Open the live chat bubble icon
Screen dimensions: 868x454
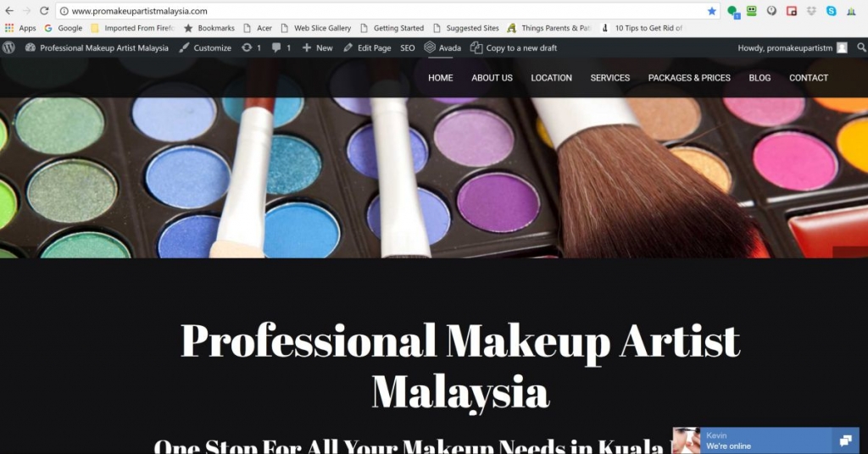pos(845,440)
